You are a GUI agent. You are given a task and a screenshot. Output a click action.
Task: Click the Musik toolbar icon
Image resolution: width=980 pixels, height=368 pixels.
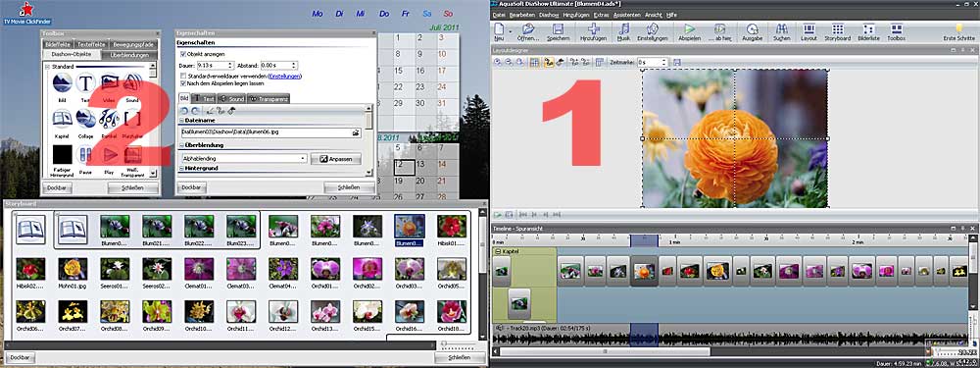[x=623, y=32]
